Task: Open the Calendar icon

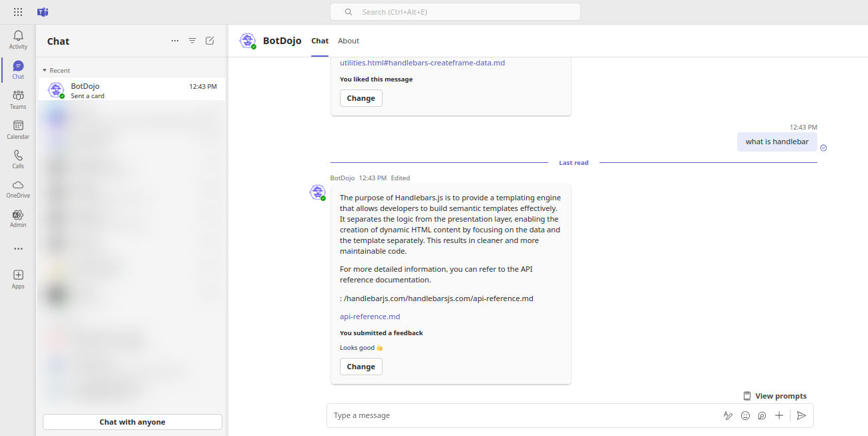Action: [x=18, y=125]
